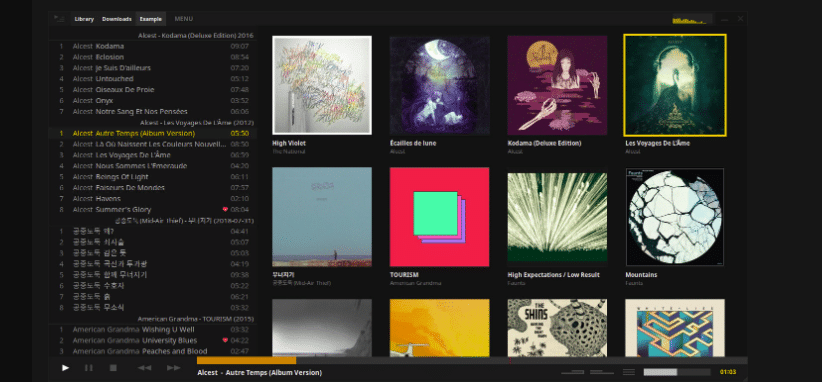Open the Mid-Air Thief beach album cover
This screenshot has height=382, width=822.
click(322, 217)
